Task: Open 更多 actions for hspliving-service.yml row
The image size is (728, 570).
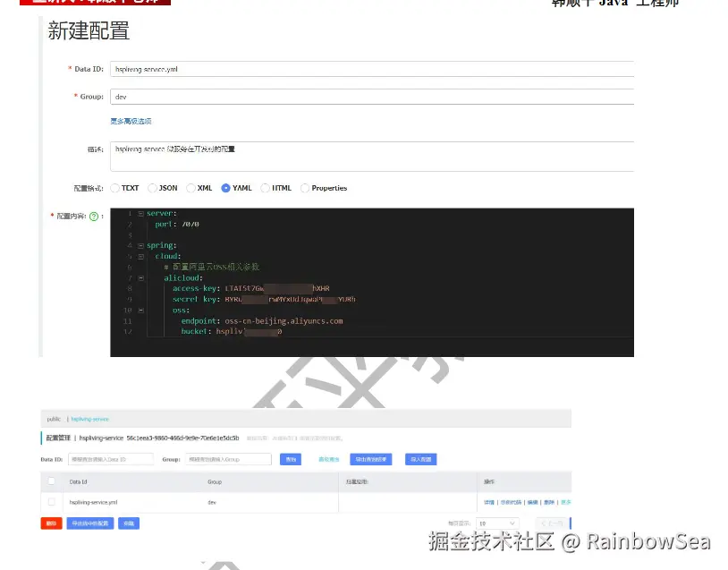Action: pos(566,502)
